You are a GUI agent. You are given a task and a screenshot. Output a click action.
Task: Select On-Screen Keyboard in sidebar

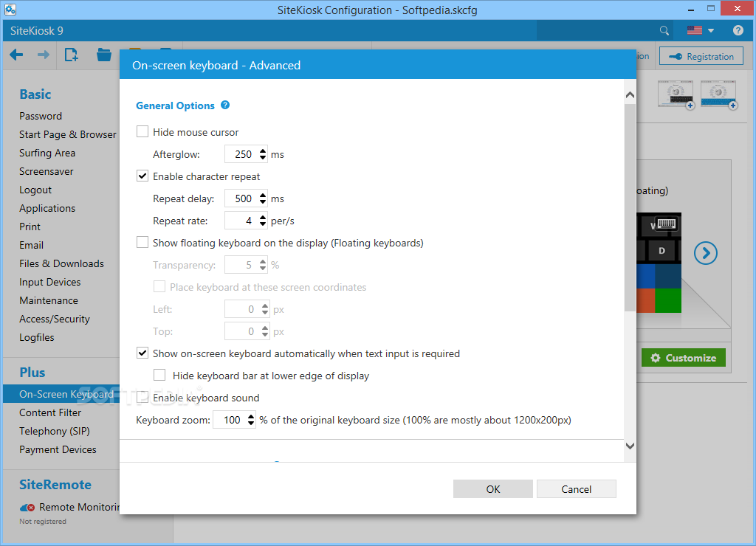pyautogui.click(x=61, y=394)
